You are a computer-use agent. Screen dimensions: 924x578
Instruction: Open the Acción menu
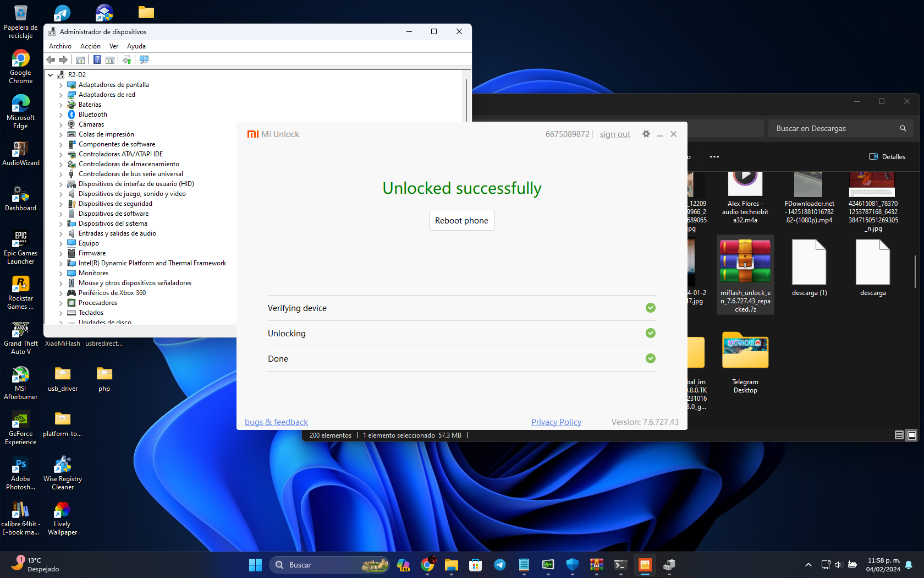(x=90, y=46)
